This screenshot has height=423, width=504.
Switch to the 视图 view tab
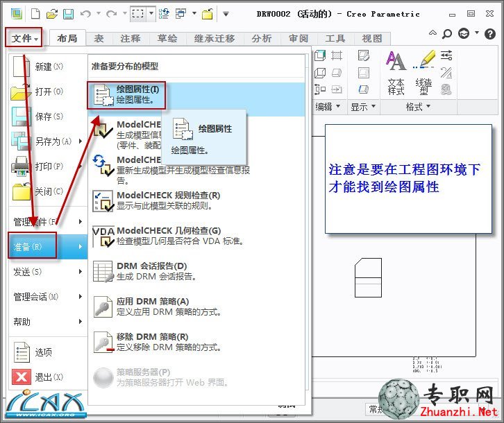(372, 39)
